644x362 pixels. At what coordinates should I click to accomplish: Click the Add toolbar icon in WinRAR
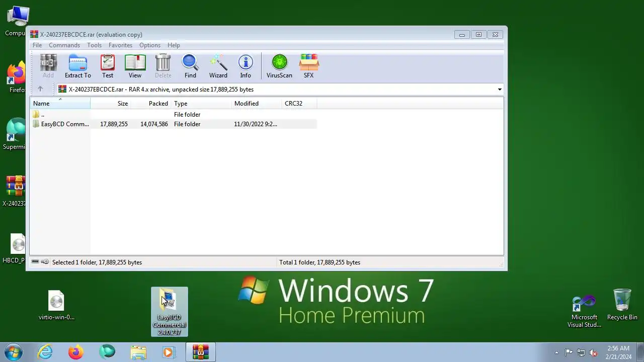pyautogui.click(x=48, y=66)
